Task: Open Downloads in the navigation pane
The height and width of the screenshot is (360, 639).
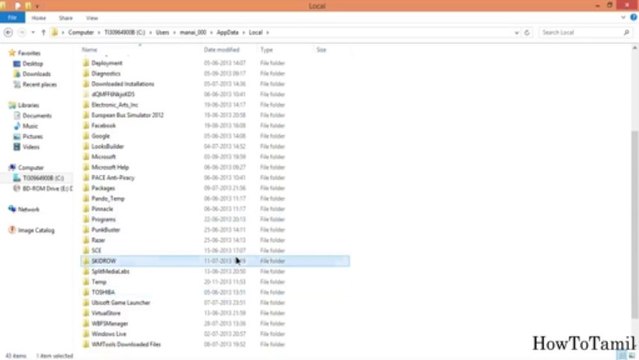Action: point(36,74)
